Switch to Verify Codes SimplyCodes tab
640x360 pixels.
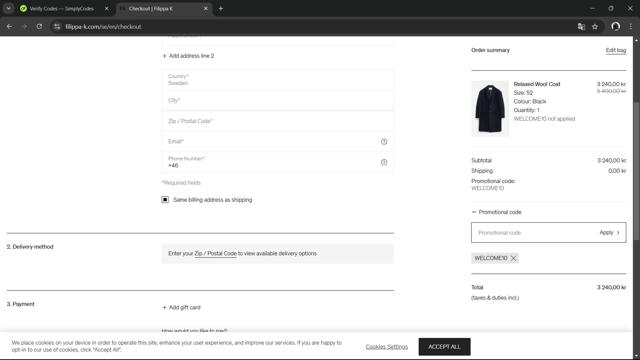(x=61, y=8)
